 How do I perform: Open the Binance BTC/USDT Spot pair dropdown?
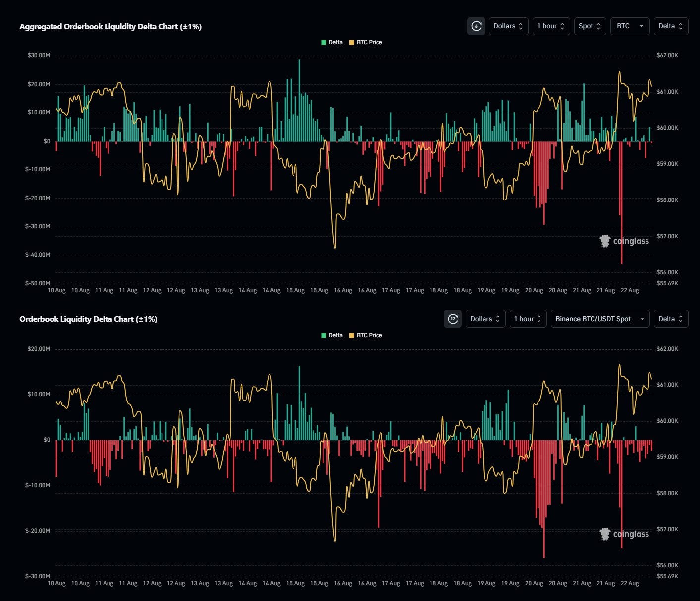(600, 319)
